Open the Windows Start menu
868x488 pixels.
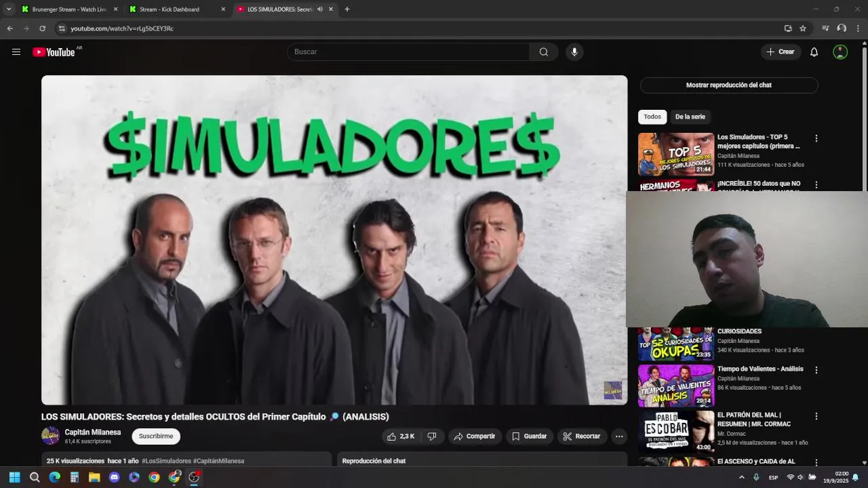point(14,477)
